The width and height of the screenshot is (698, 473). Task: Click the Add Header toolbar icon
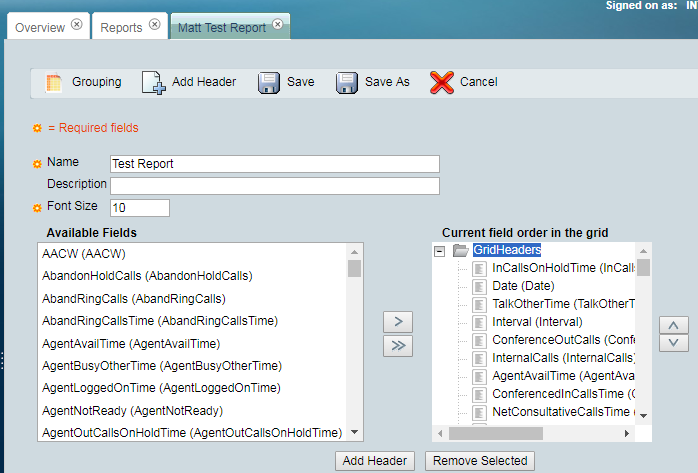click(x=153, y=82)
